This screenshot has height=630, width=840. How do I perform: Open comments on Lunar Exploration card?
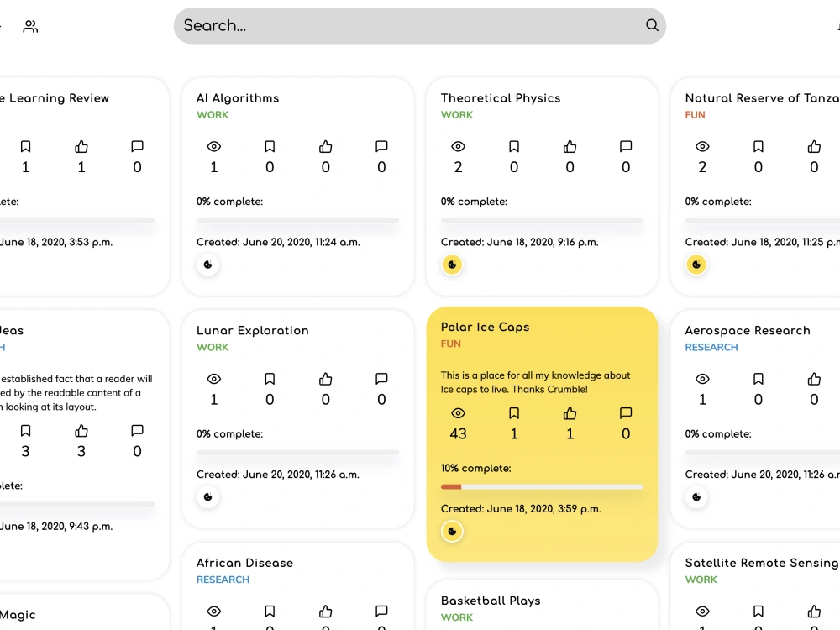click(x=381, y=379)
